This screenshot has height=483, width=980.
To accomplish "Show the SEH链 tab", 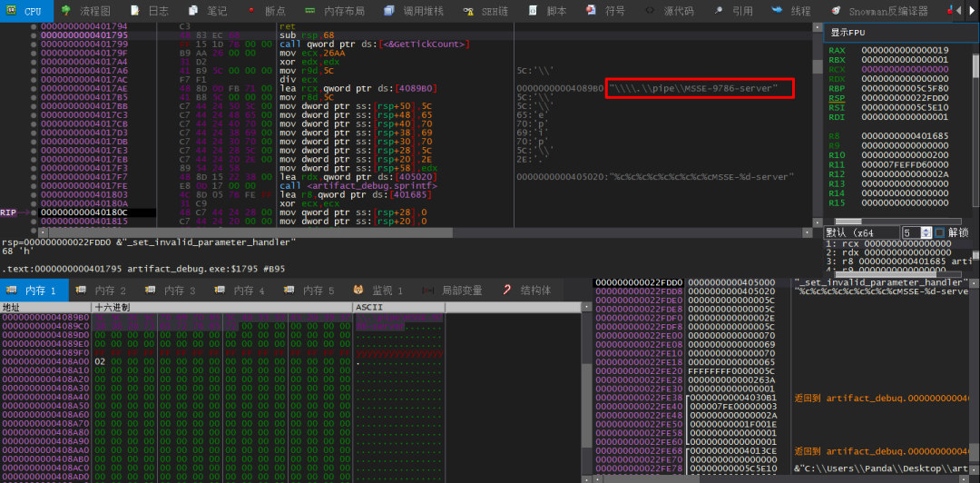I will 492,11.
